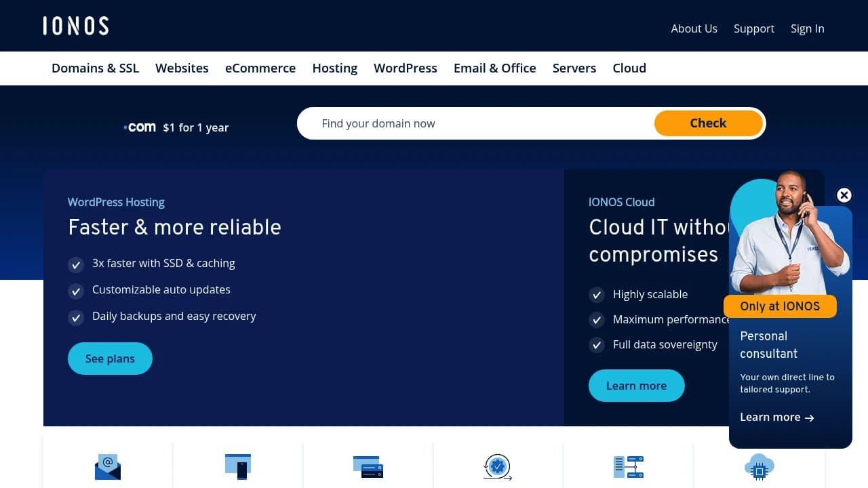This screenshot has height=488, width=868.
Task: Click the Faster & more reliable heading
Action: 175,227
